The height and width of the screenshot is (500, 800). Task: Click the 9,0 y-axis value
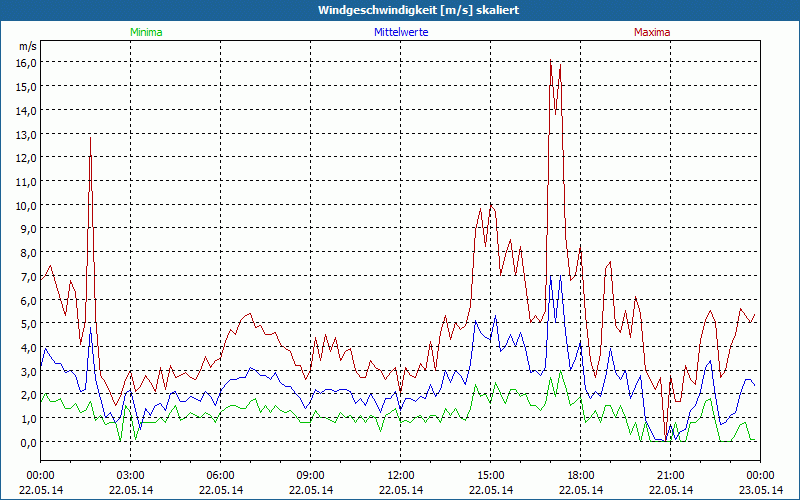tap(30, 229)
